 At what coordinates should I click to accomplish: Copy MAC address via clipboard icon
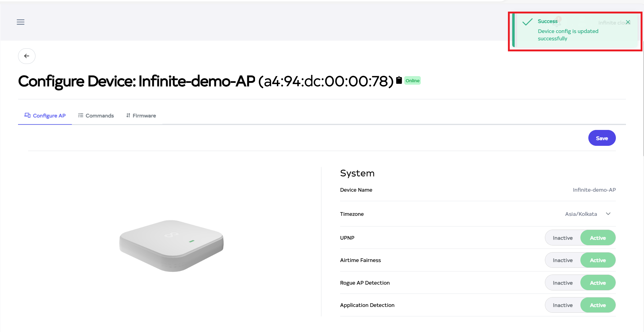399,80
